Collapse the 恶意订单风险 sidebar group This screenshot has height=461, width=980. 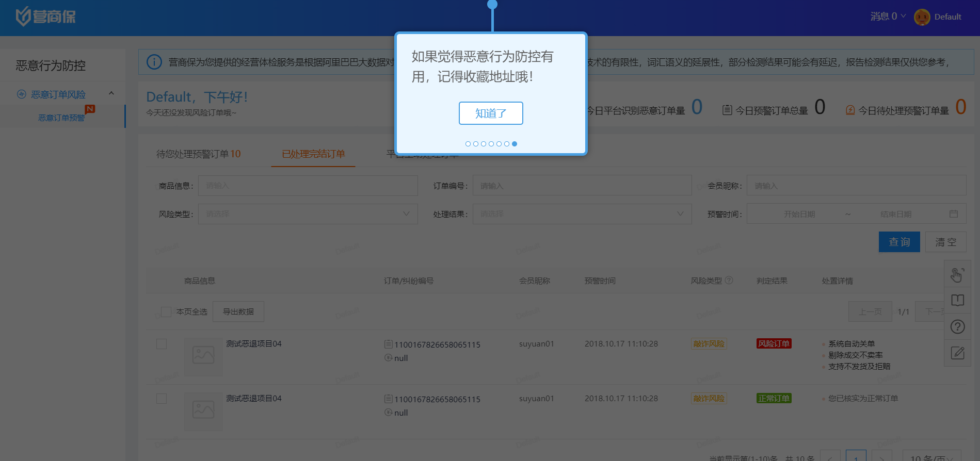tap(111, 94)
